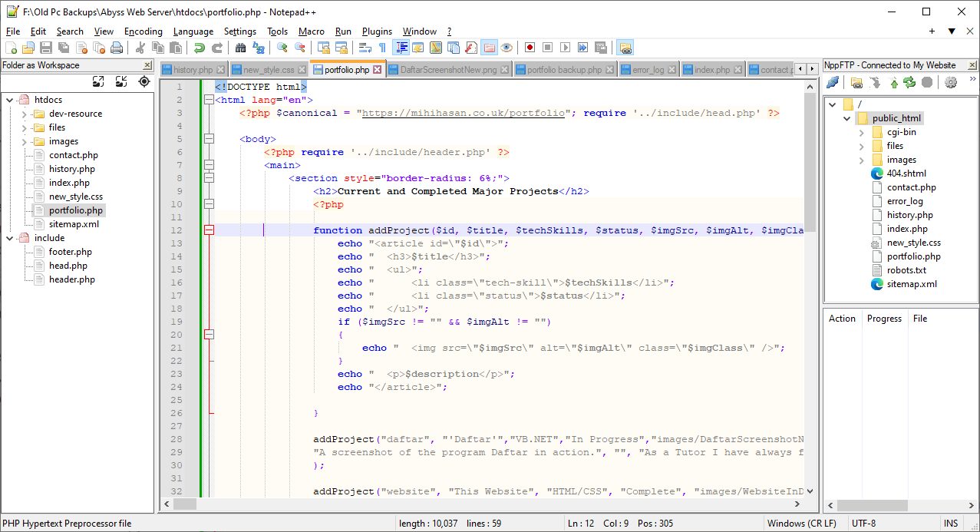Open NppFTP settings gear icon
Image resolution: width=980 pixels, height=532 pixels.
point(951,82)
